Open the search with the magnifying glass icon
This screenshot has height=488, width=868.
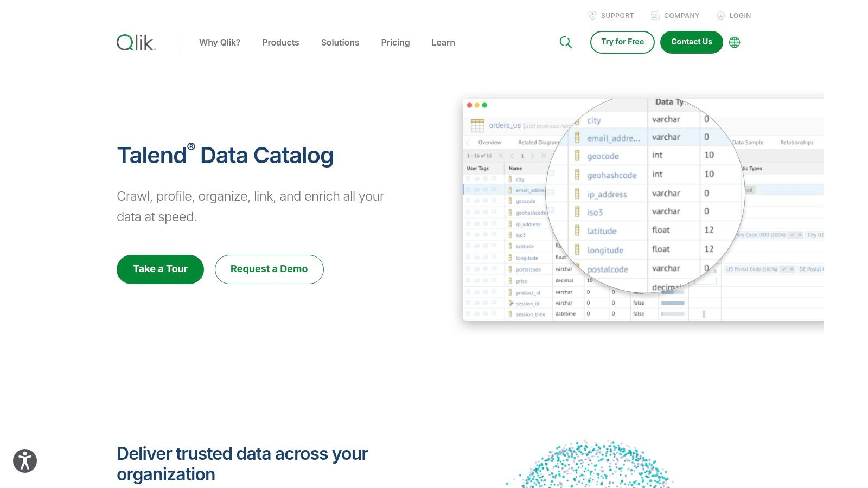566,42
